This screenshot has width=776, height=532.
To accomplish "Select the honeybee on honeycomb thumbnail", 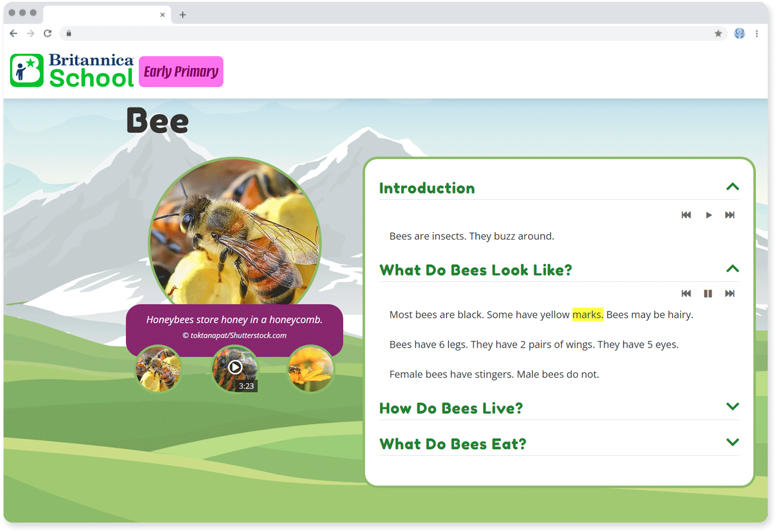I will tap(158, 369).
